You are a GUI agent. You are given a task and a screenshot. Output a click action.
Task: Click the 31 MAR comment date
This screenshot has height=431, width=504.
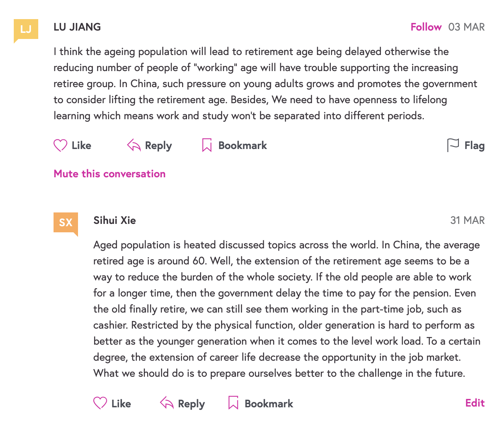[467, 220]
